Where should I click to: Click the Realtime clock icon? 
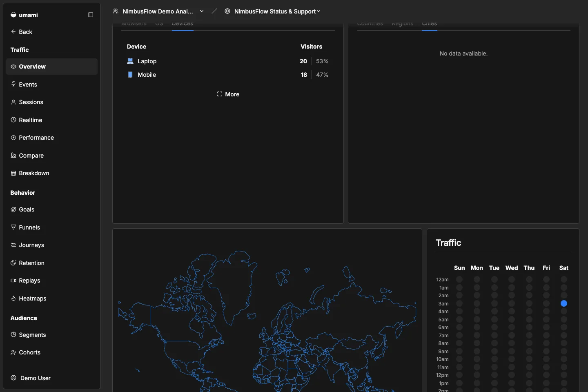point(13,120)
